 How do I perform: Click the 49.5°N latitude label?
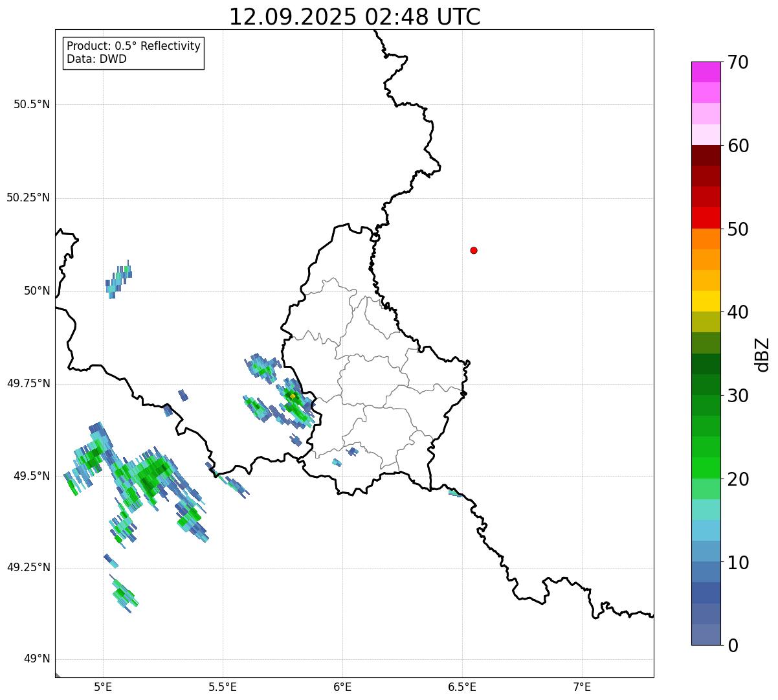(32, 476)
